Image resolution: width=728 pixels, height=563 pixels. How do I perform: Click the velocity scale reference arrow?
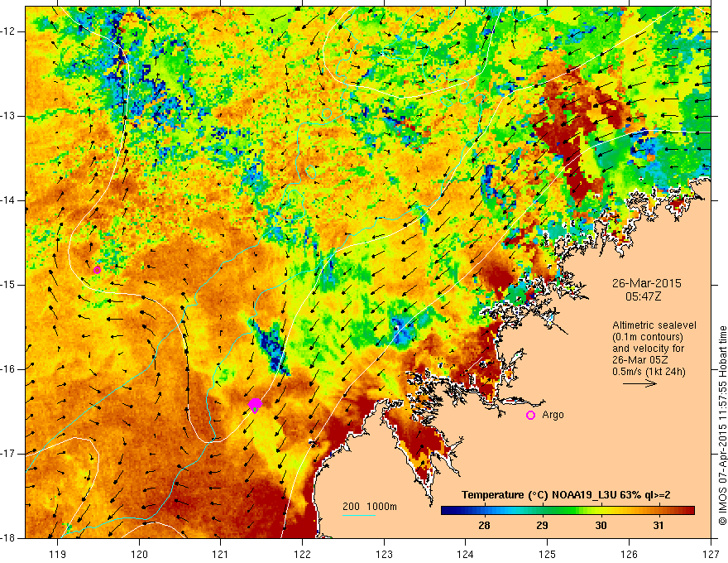pyautogui.click(x=639, y=383)
